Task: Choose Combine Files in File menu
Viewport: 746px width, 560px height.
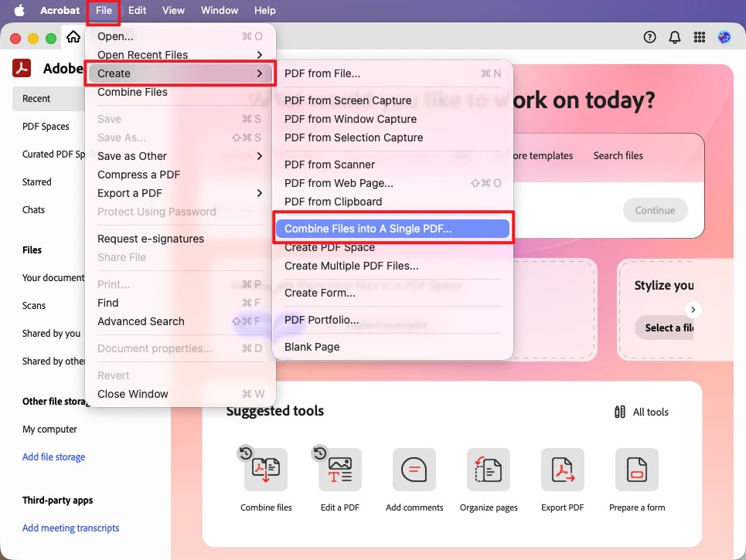Action: click(180, 92)
